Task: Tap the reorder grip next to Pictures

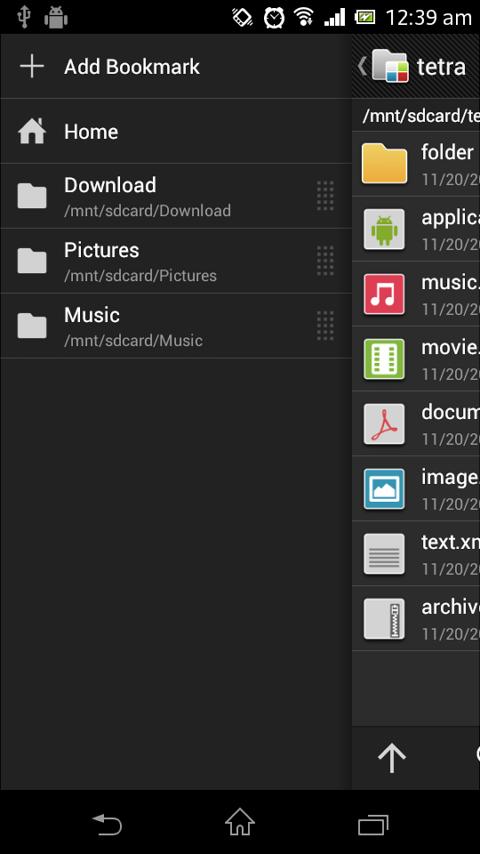Action: coord(325,261)
